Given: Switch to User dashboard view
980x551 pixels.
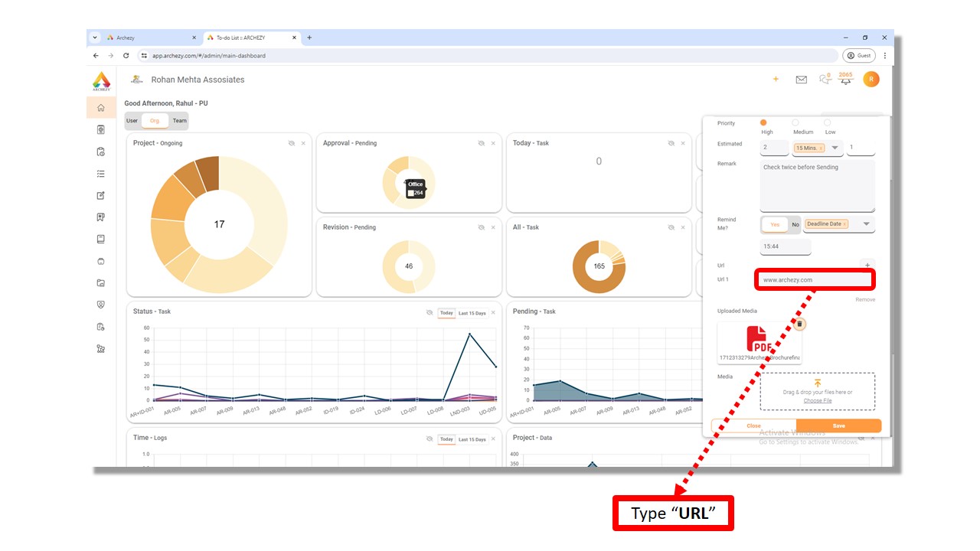Looking at the screenshot, I should 132,121.
